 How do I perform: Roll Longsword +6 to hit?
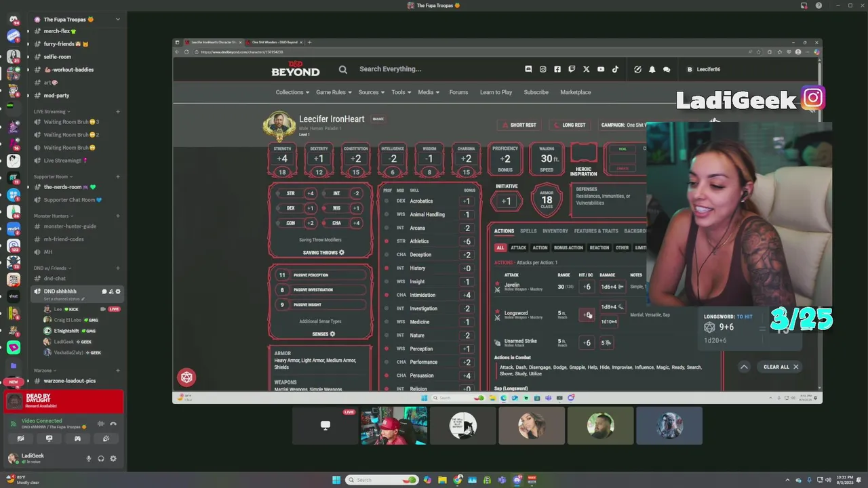pos(587,314)
